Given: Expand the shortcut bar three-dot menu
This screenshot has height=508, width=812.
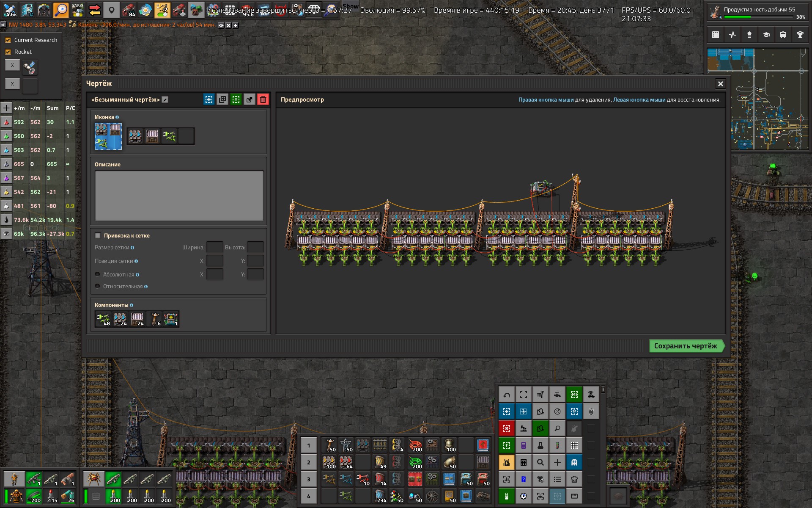Looking at the screenshot, I should coord(603,389).
